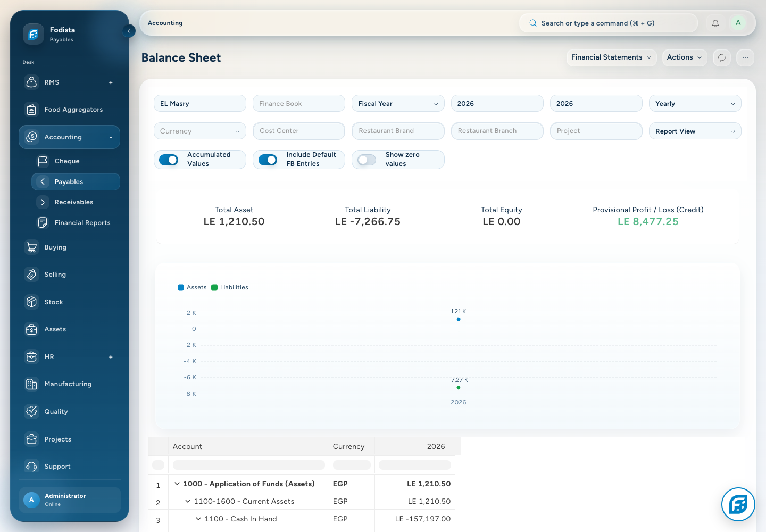Click the Stock box icon
Screen dimensions: 766x532
tap(32, 302)
